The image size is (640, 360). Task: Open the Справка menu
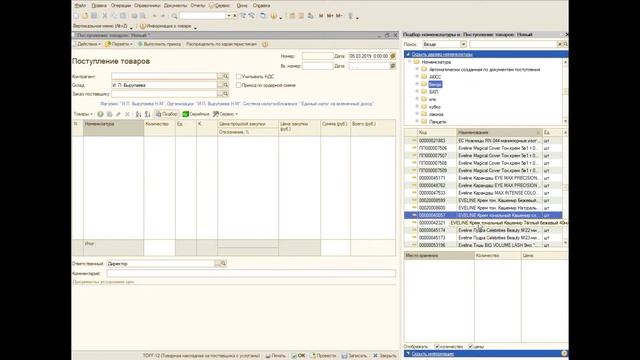click(x=261, y=6)
